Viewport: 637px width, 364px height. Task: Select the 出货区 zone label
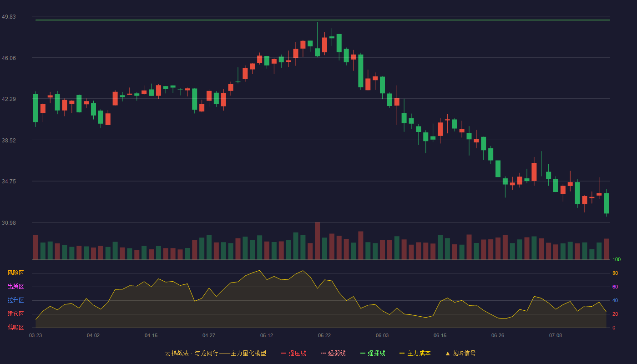point(15,287)
